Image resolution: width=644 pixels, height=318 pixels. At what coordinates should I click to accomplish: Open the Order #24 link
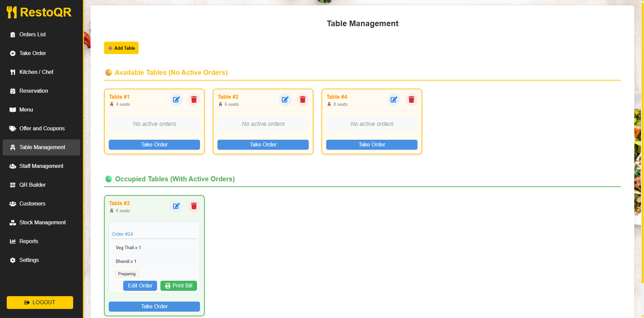coord(122,234)
